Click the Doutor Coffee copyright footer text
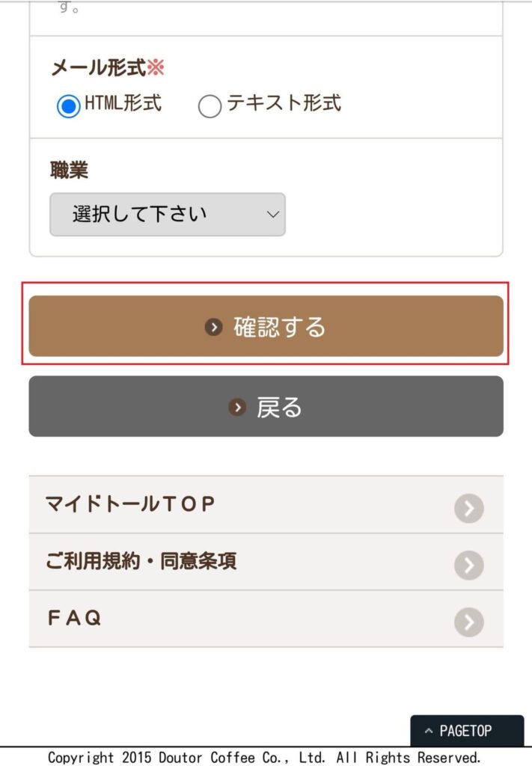This screenshot has width=532, height=766. pos(264,757)
